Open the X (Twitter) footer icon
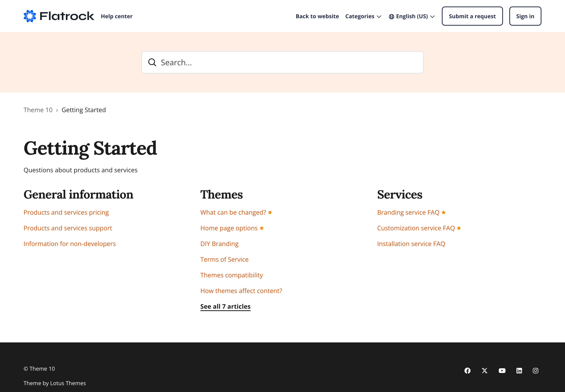The height and width of the screenshot is (392, 565). pos(485,370)
